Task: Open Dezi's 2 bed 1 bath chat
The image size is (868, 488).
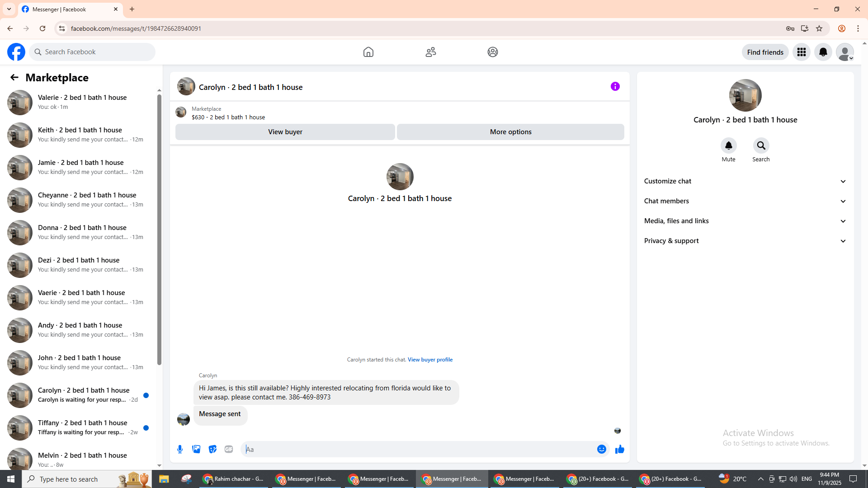Action: [79, 265]
